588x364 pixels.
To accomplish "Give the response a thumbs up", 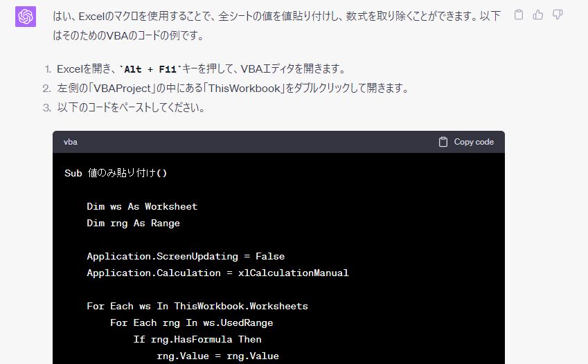I will point(538,15).
